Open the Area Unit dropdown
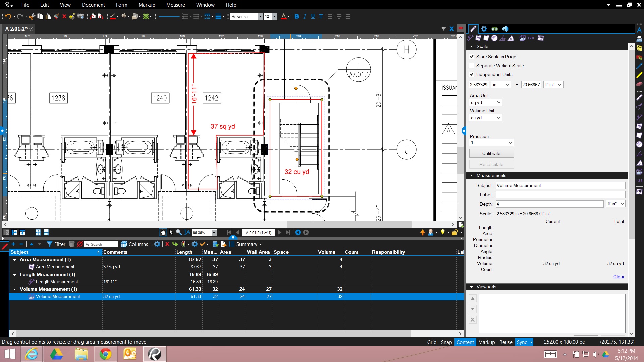Viewport: 644px width, 362px height. [485, 102]
